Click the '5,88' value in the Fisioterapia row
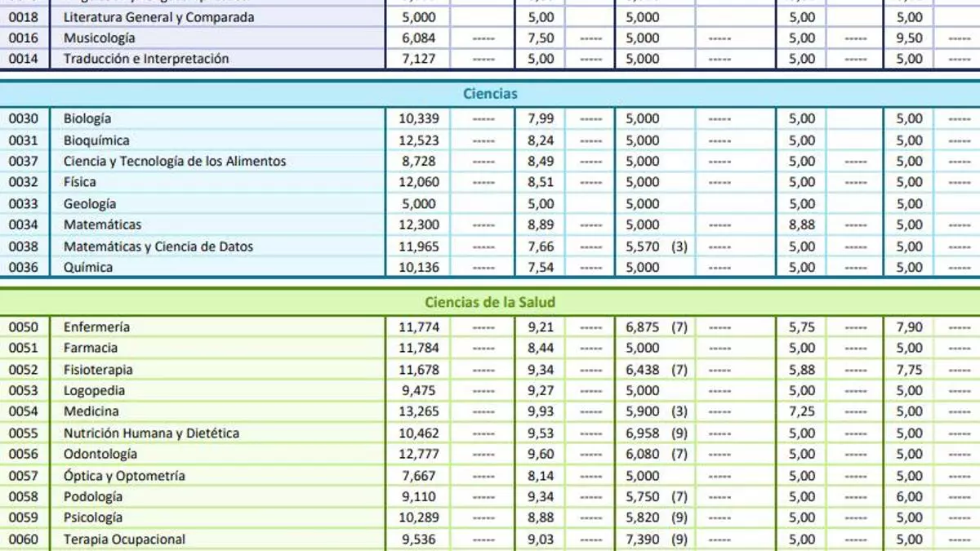 [x=802, y=369]
